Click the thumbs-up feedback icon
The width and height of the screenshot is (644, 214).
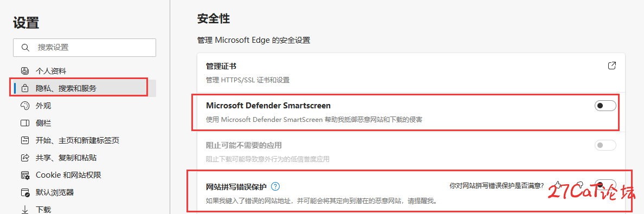557,185
